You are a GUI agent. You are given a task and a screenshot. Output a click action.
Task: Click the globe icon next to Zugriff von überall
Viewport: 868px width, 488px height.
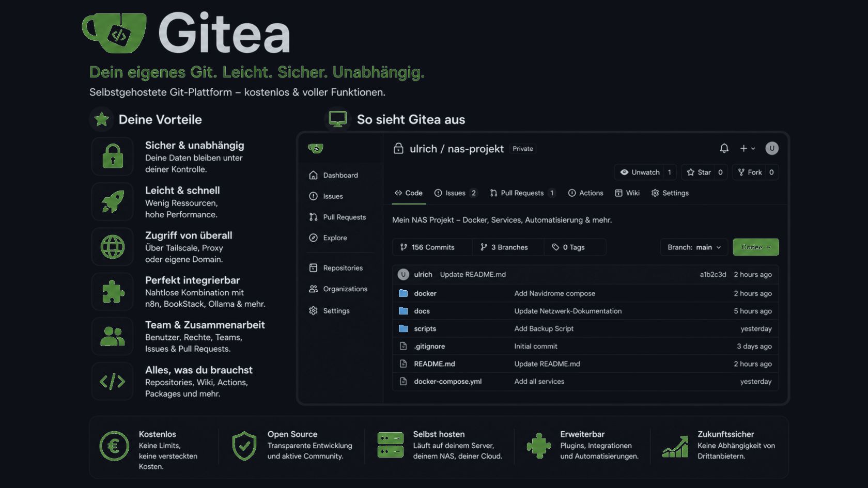113,246
